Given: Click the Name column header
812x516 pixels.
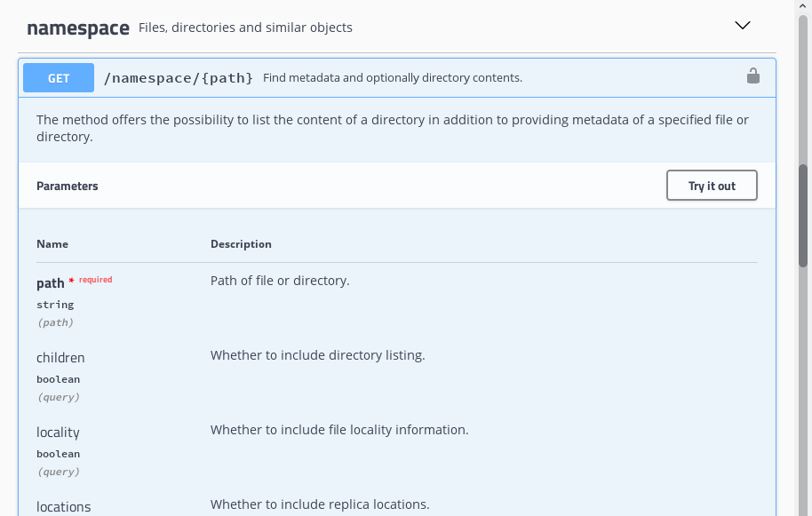Looking at the screenshot, I should tap(52, 244).
